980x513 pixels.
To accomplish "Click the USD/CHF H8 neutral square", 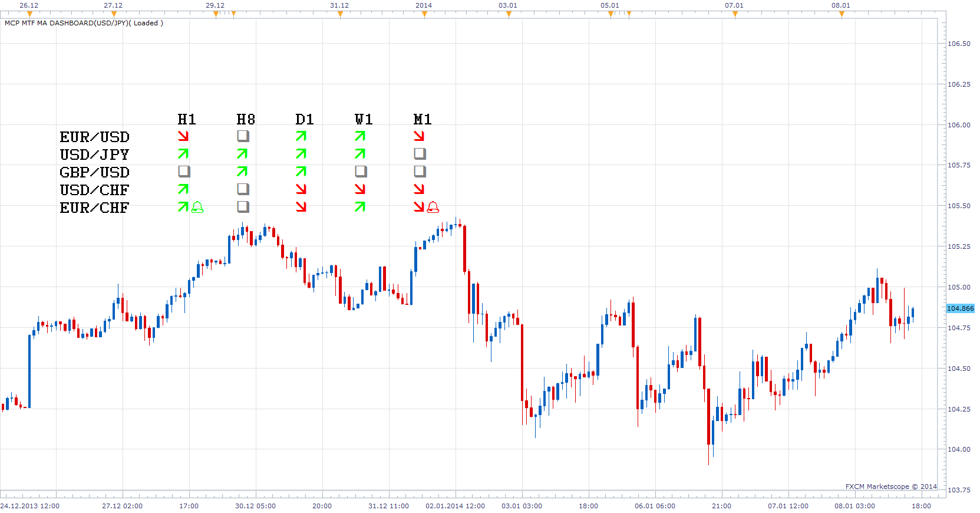I will pos(243,189).
